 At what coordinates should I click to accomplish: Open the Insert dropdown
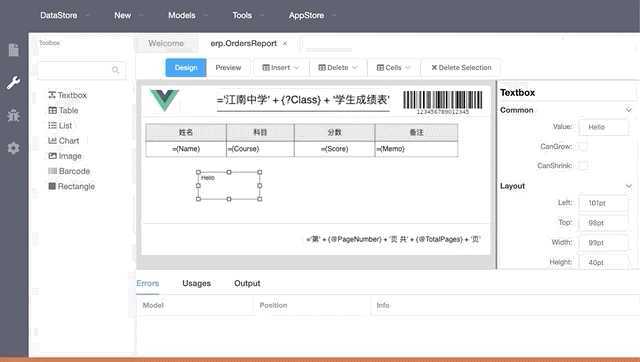coord(280,68)
